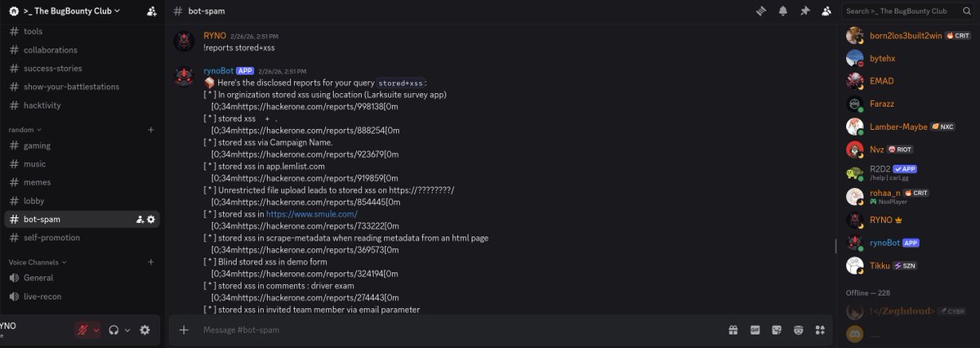Click the hash icon of bot-spam header
Image resolution: width=980 pixels, height=348 pixels.
click(x=178, y=11)
